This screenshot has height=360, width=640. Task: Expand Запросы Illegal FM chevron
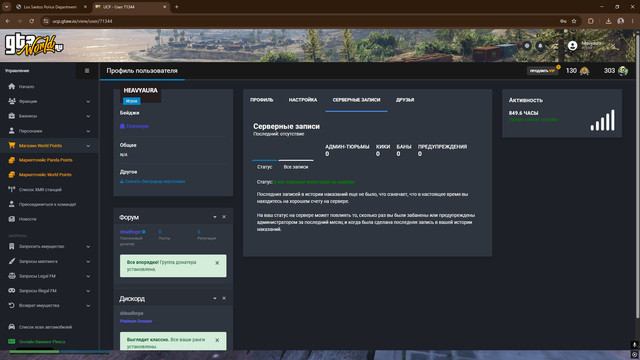pos(88,291)
